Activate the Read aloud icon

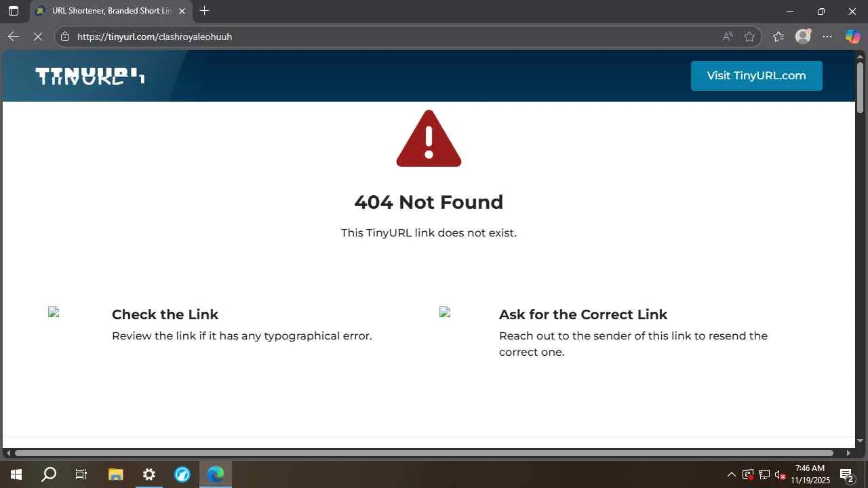pyautogui.click(x=728, y=37)
